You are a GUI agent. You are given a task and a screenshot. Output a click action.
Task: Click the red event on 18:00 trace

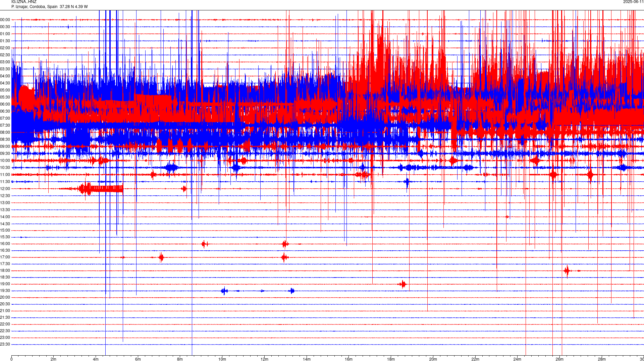(x=567, y=270)
